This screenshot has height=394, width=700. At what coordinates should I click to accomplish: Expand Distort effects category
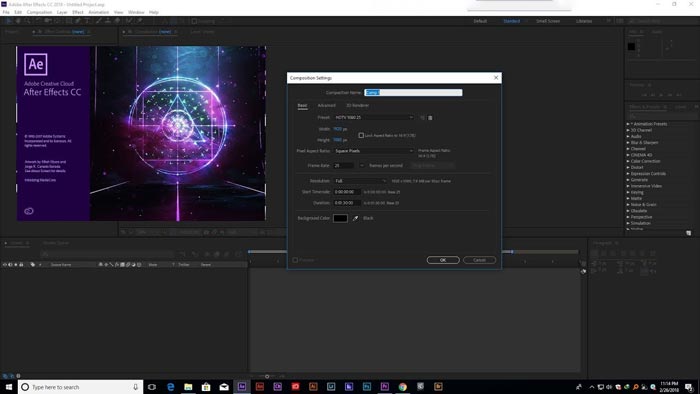[x=628, y=167]
